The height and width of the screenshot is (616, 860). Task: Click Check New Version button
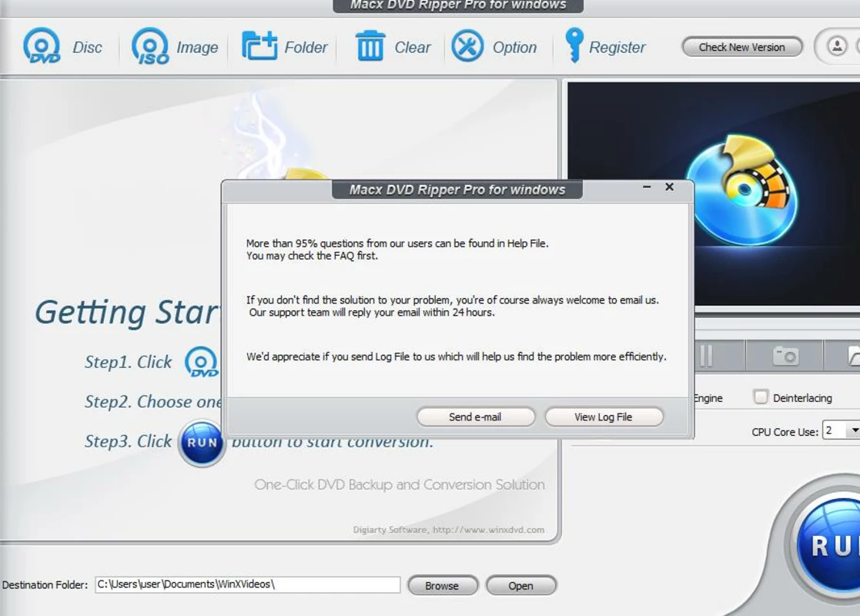[x=742, y=47]
